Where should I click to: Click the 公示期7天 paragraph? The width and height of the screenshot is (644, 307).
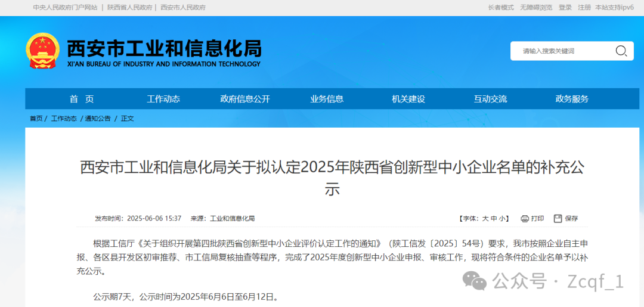click(x=185, y=296)
